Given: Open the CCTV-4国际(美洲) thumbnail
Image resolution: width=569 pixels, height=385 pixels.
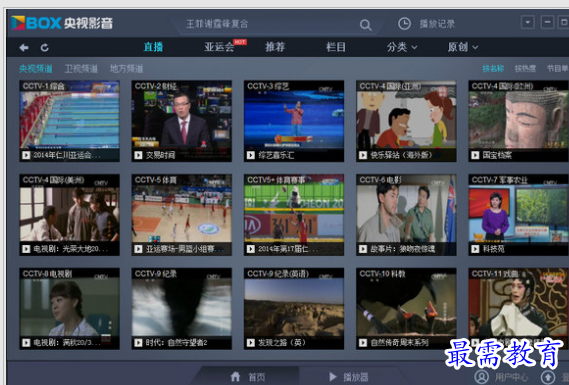Looking at the screenshot, I should (69, 215).
